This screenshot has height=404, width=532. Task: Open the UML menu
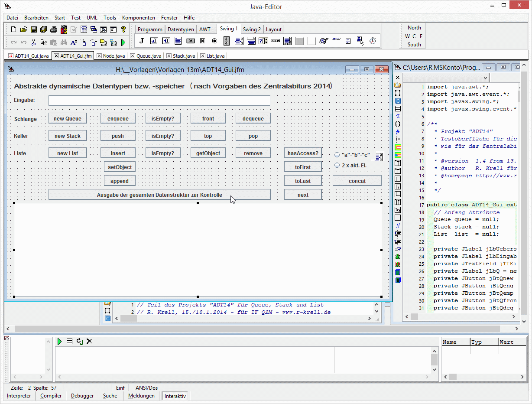[x=92, y=18]
